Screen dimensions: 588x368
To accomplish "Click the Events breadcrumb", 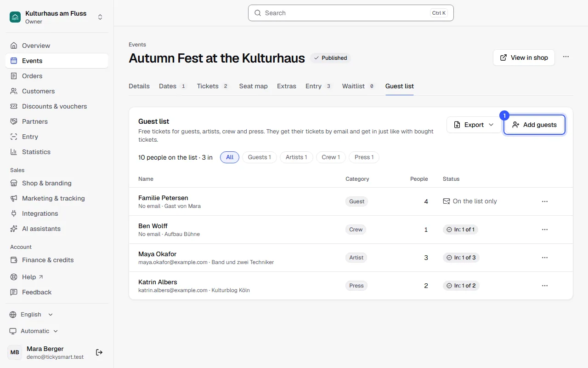I will pyautogui.click(x=137, y=45).
